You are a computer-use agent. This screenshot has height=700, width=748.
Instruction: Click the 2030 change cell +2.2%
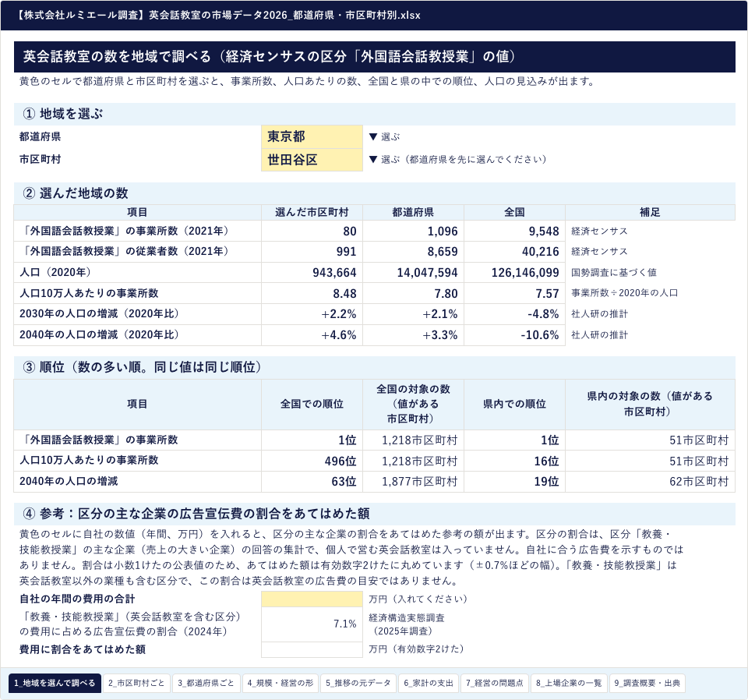(x=312, y=314)
